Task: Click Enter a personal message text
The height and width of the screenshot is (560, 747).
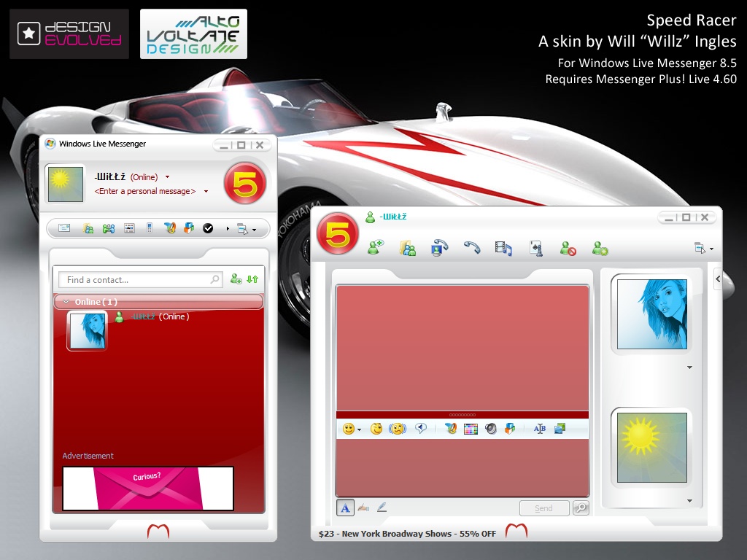Action: pyautogui.click(x=145, y=191)
